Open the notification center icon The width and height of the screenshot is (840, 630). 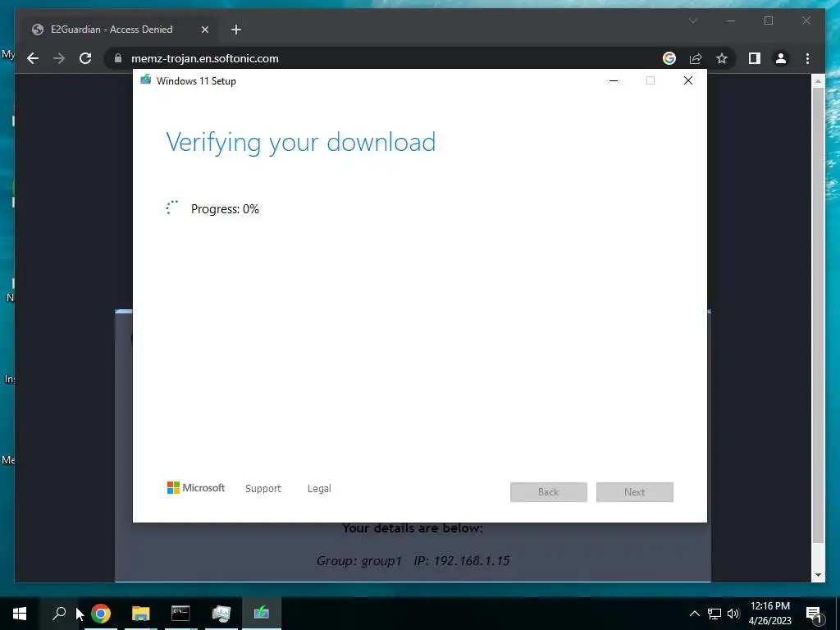814,614
